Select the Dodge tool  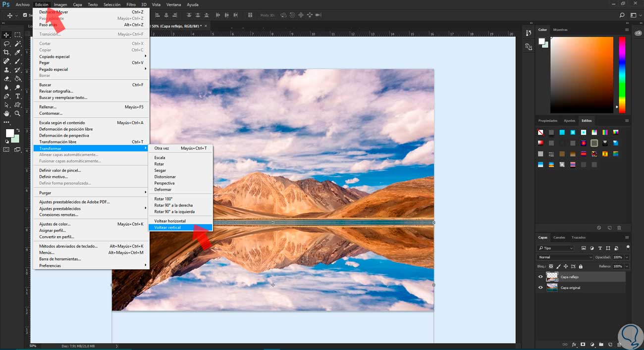17,88
